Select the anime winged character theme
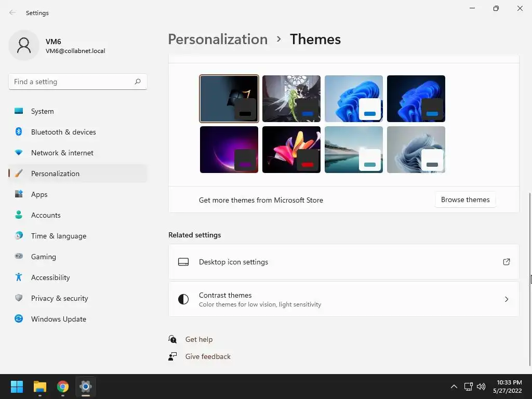Image resolution: width=532 pixels, height=399 pixels. 291,99
